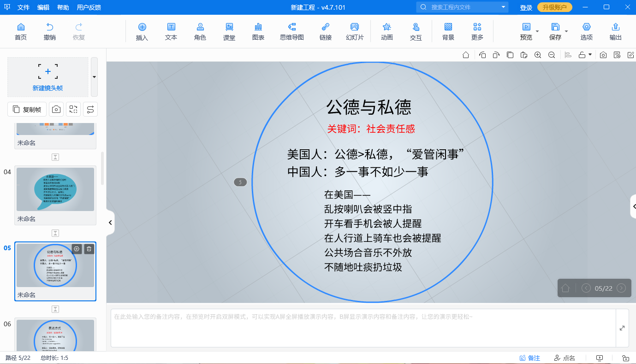Open the lock options dropdown arrow

point(590,55)
